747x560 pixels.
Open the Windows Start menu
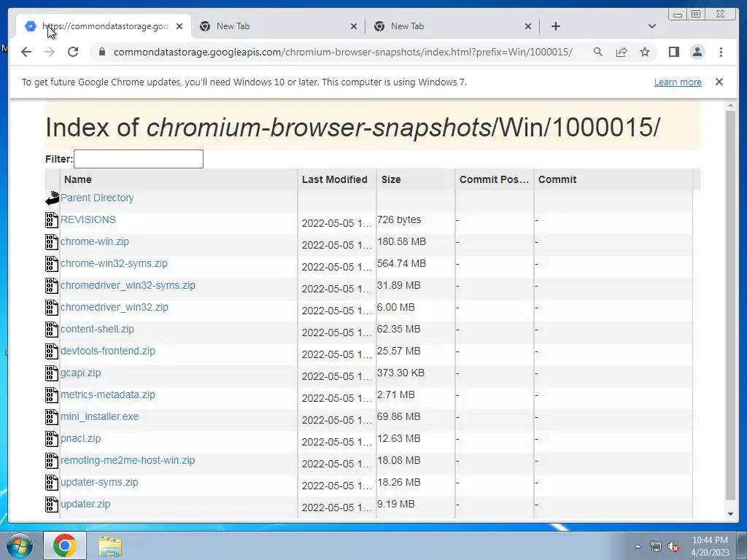pyautogui.click(x=18, y=545)
